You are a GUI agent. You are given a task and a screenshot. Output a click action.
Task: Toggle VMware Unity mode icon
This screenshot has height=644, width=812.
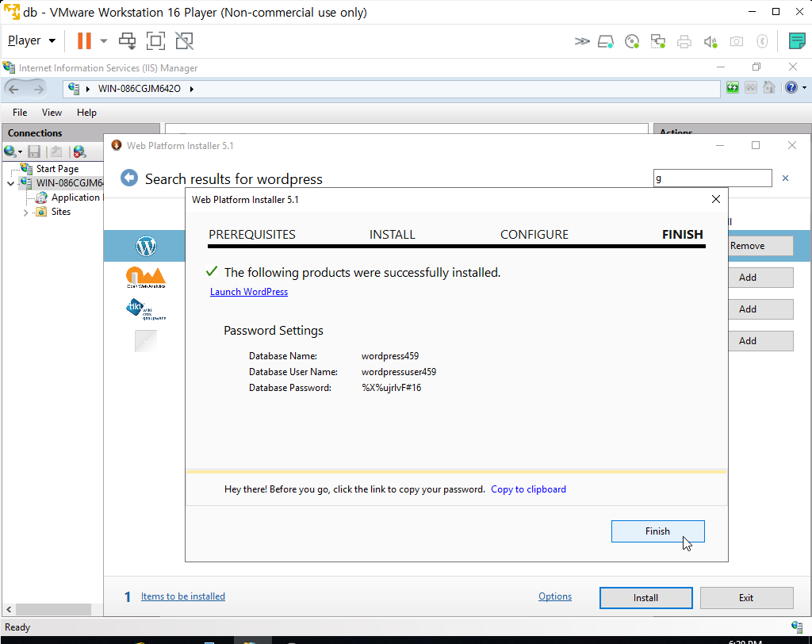[184, 40]
